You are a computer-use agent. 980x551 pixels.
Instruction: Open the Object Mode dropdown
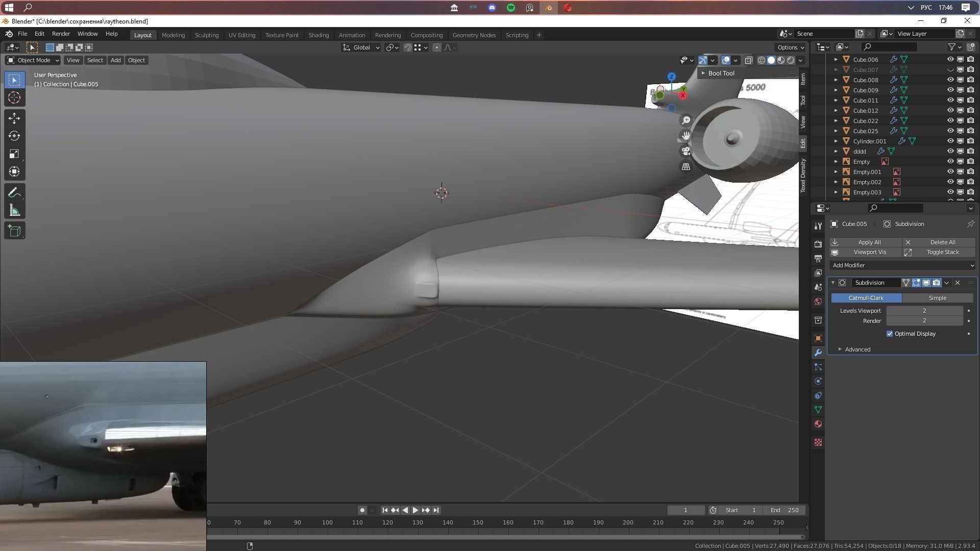point(33,60)
